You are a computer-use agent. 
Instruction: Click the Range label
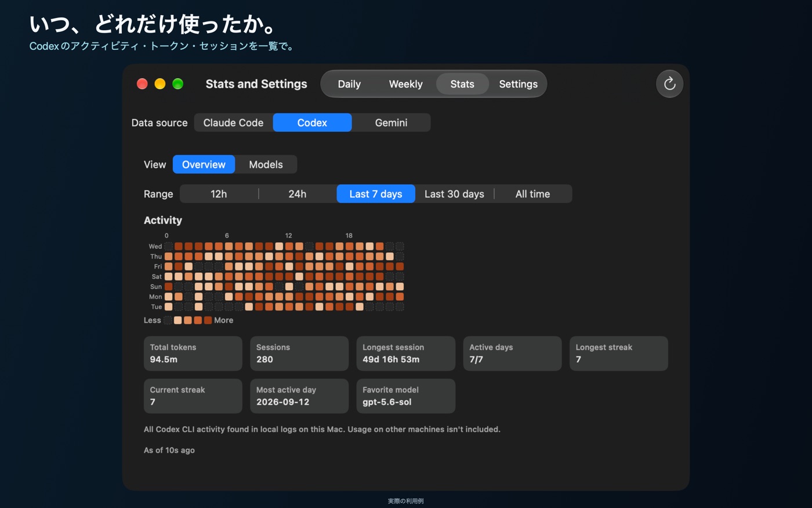[158, 194]
